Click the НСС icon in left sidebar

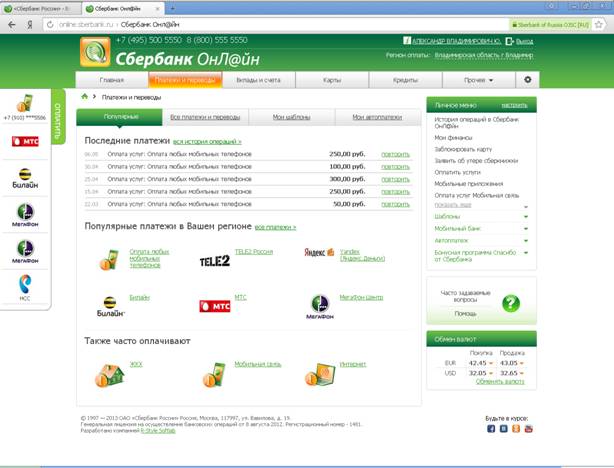tap(25, 287)
